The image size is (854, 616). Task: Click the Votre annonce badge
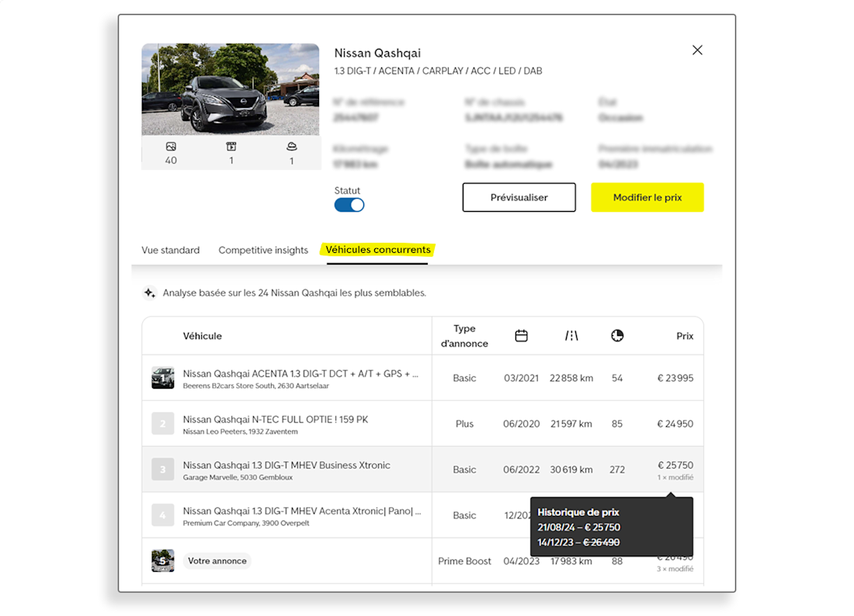point(217,561)
